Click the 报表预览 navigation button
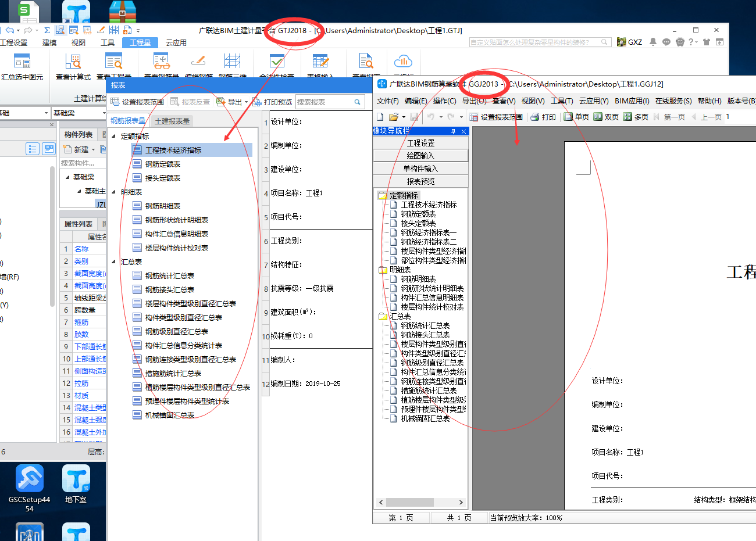Screen dimensions: 756x541 [420, 181]
